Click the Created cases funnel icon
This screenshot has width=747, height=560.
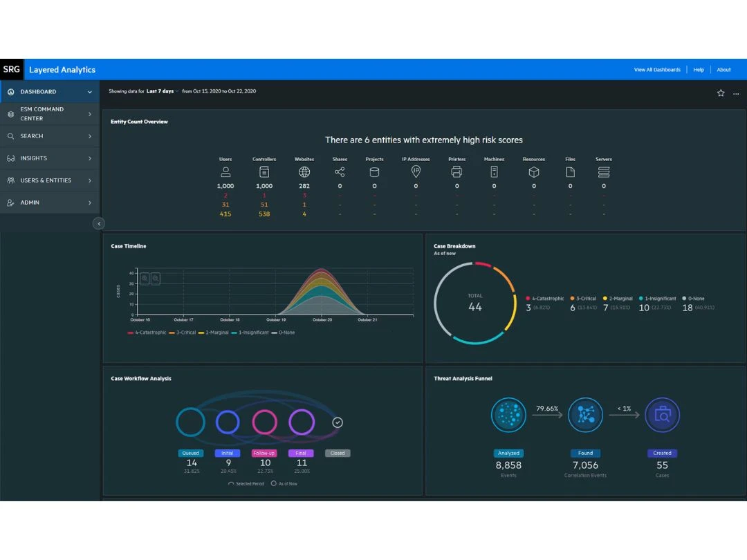662,416
